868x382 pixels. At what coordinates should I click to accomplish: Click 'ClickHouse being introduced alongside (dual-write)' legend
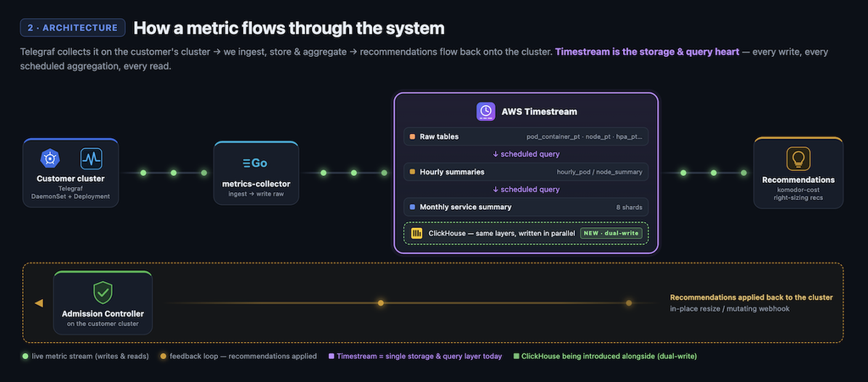609,357
